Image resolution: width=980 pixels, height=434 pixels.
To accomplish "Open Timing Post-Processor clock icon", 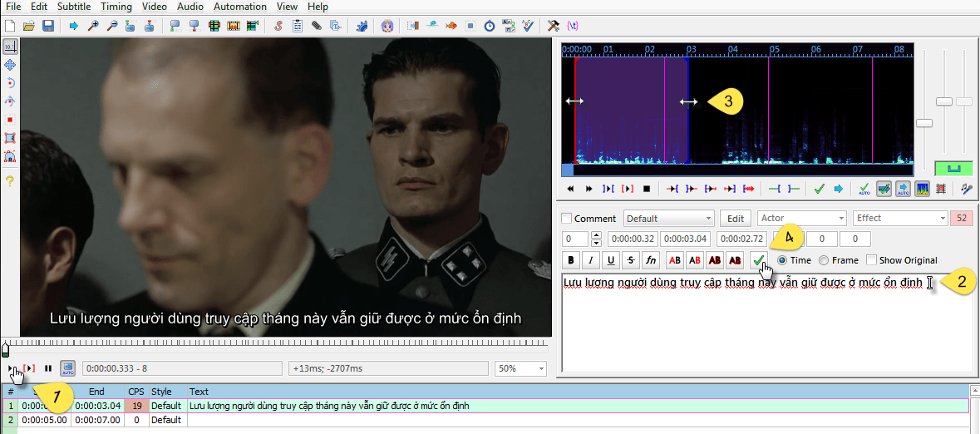I will [490, 27].
